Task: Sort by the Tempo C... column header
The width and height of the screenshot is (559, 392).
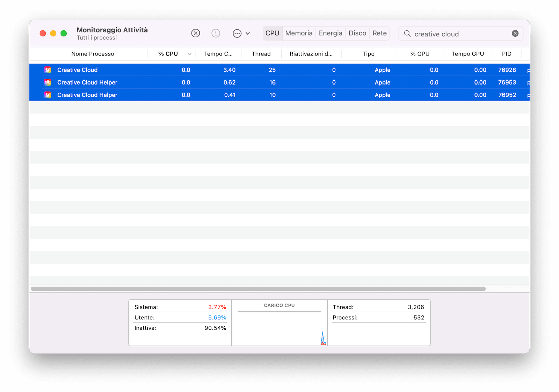Action: click(x=218, y=54)
